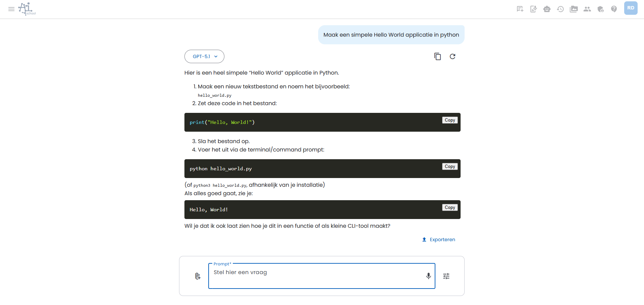
Task: Regenerate the response with the refresh icon
Action: [x=453, y=56]
